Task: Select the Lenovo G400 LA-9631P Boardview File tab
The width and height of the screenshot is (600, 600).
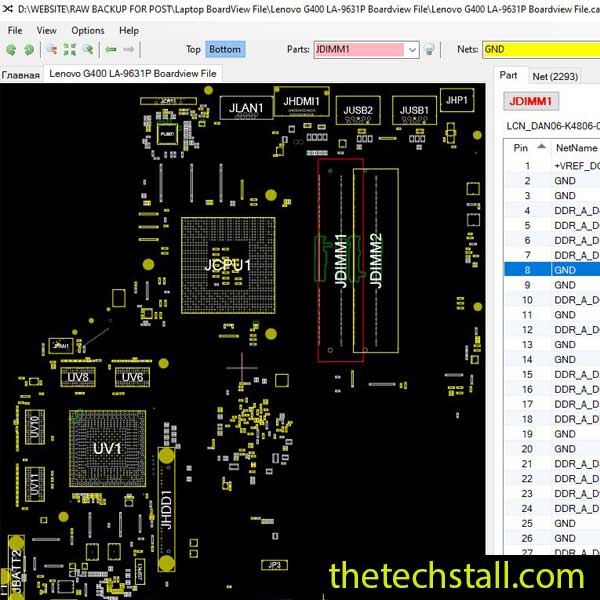Action: (133, 73)
